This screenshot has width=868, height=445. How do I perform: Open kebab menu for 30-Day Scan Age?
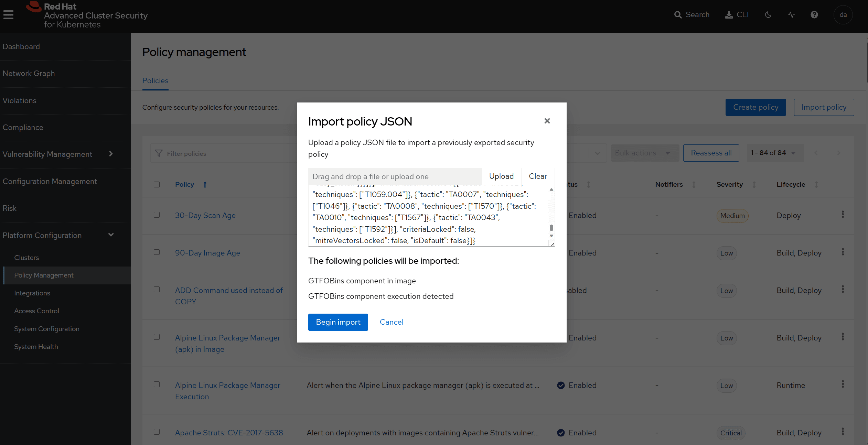coord(843,215)
